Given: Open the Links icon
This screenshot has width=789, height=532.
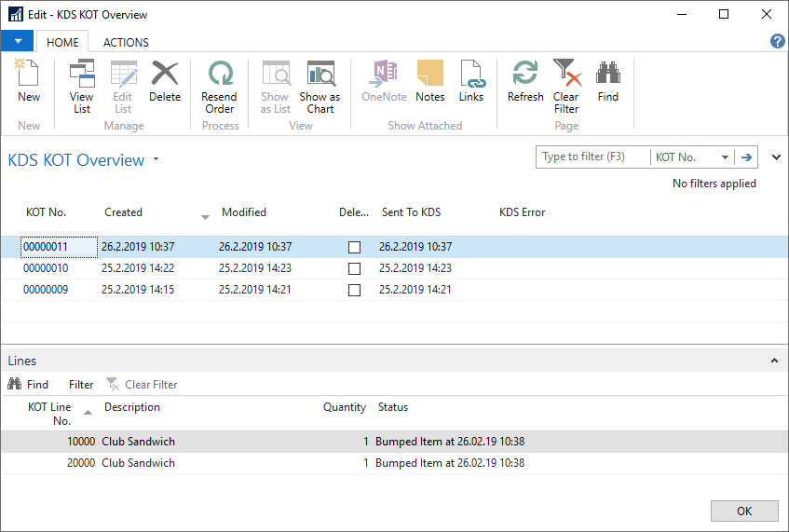Looking at the screenshot, I should pos(471,81).
